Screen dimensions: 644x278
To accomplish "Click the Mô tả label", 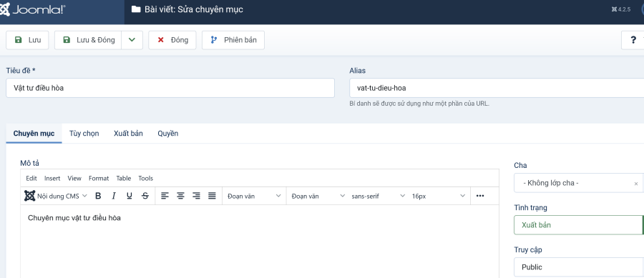I will point(29,163).
